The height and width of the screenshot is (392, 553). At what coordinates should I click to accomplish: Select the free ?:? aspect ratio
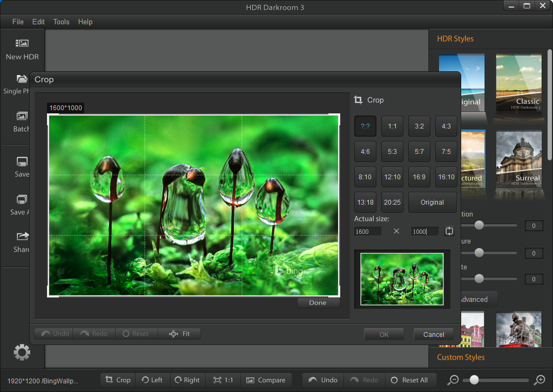coord(365,126)
